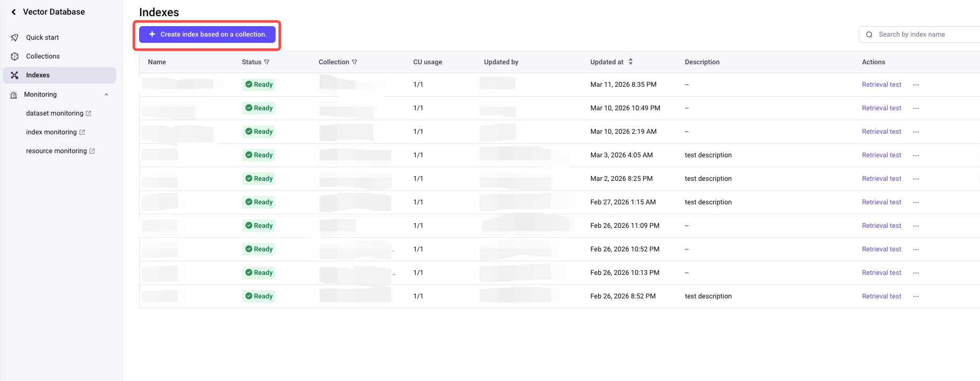The width and height of the screenshot is (980, 381).
Task: Click Create index based on a collection
Action: click(x=207, y=34)
